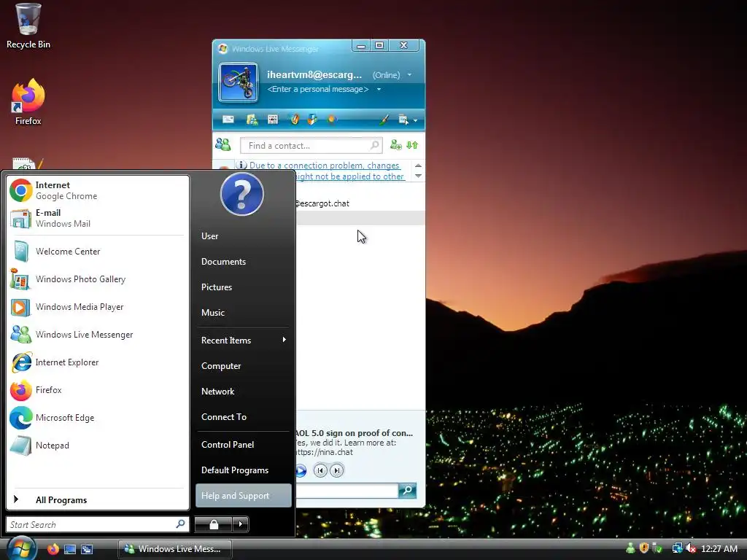The height and width of the screenshot is (560, 747).
Task: Click the question-mark user picture
Action: point(242,194)
